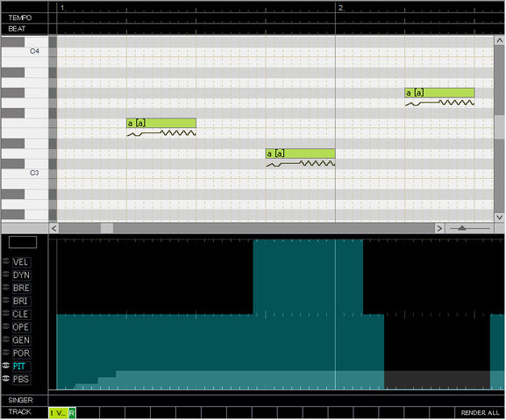Click the C4 piano key
This screenshot has width=506, height=420.
[25, 51]
